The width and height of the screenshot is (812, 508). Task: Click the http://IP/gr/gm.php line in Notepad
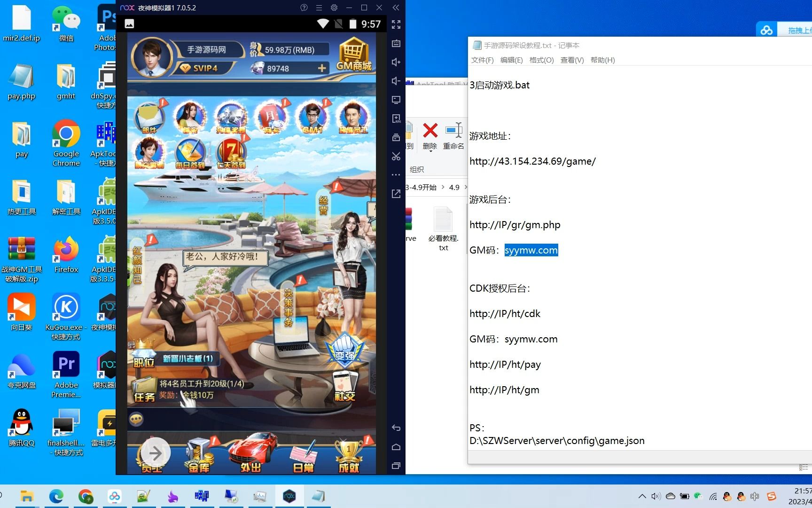point(515,225)
